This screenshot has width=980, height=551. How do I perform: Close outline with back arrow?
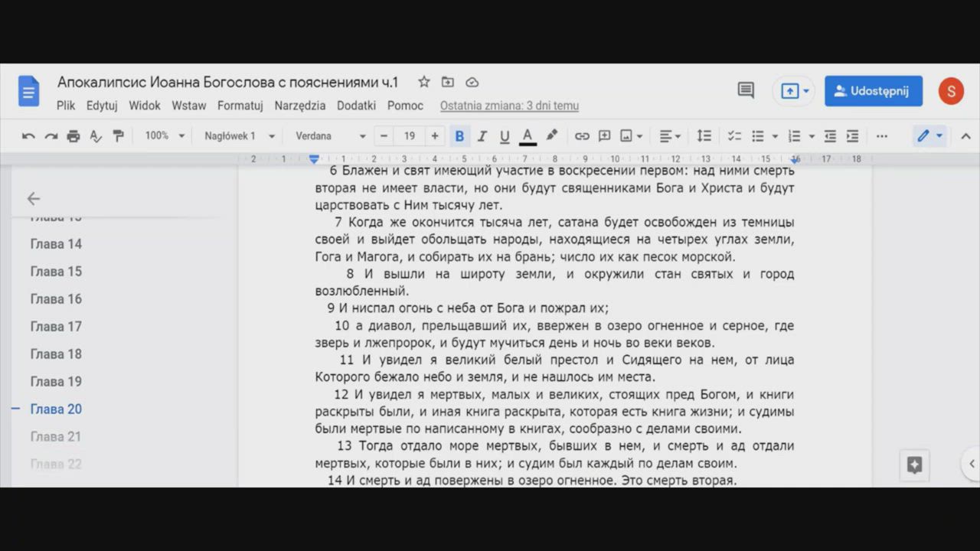[x=34, y=199]
